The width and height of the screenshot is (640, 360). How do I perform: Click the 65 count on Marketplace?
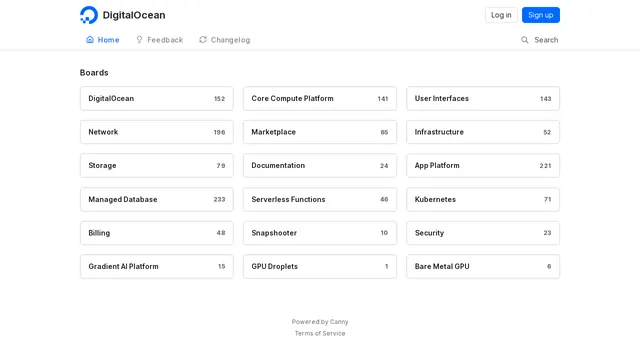(384, 132)
